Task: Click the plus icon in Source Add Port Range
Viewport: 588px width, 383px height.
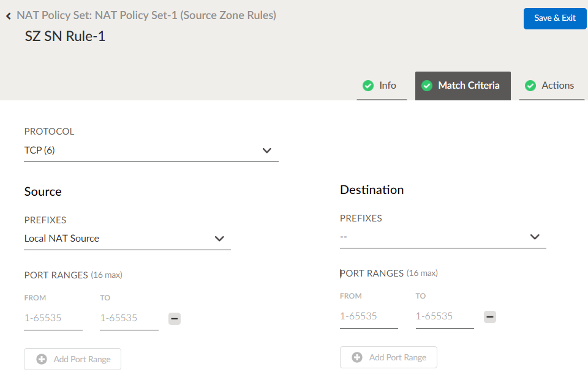Action: [42, 359]
